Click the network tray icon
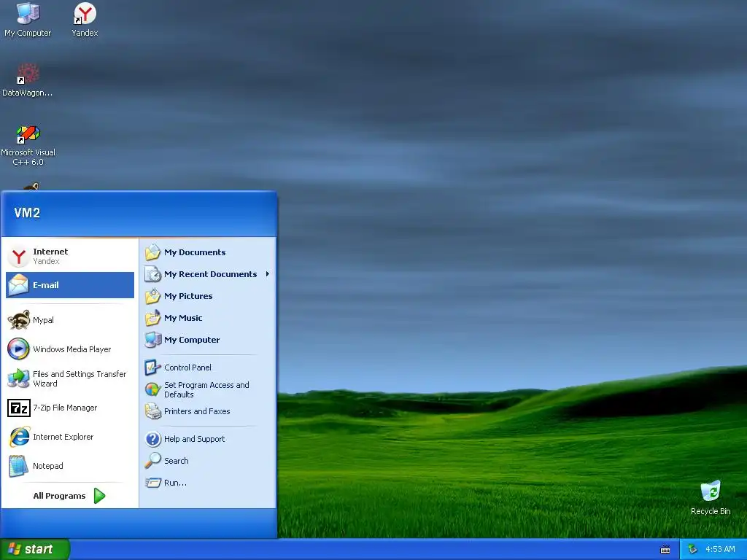 (x=692, y=550)
